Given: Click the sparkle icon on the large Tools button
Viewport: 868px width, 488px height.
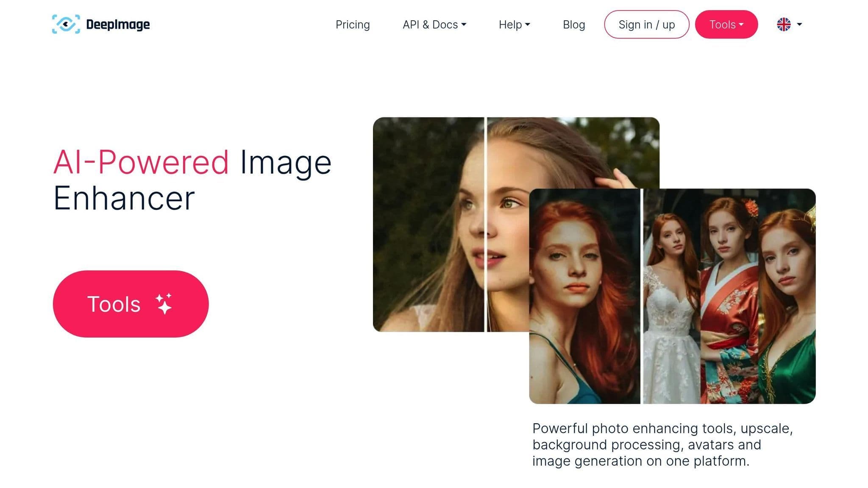Looking at the screenshot, I should click(x=164, y=304).
